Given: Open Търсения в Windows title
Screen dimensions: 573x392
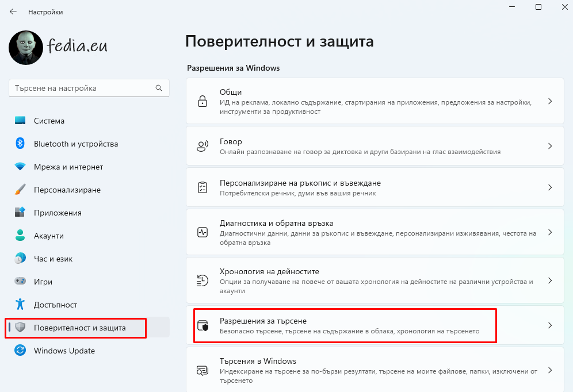Looking at the screenshot, I should (x=258, y=361).
